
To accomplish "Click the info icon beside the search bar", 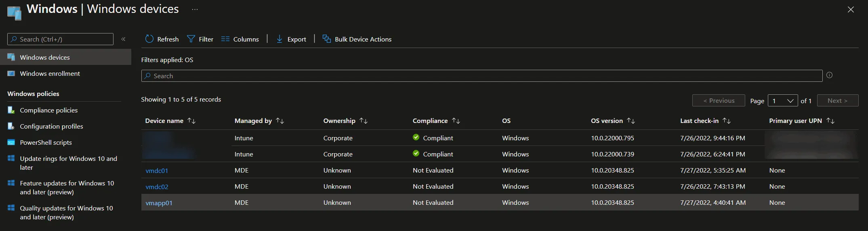I will (829, 75).
